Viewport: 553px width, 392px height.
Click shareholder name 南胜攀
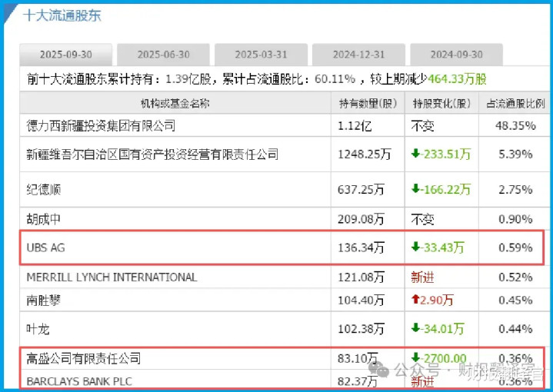44,301
